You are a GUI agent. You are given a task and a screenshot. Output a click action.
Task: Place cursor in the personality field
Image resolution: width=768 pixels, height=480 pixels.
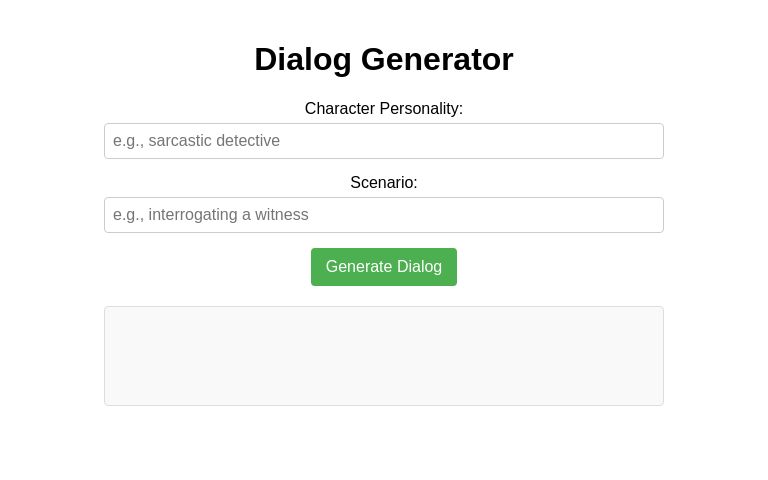coord(384,141)
